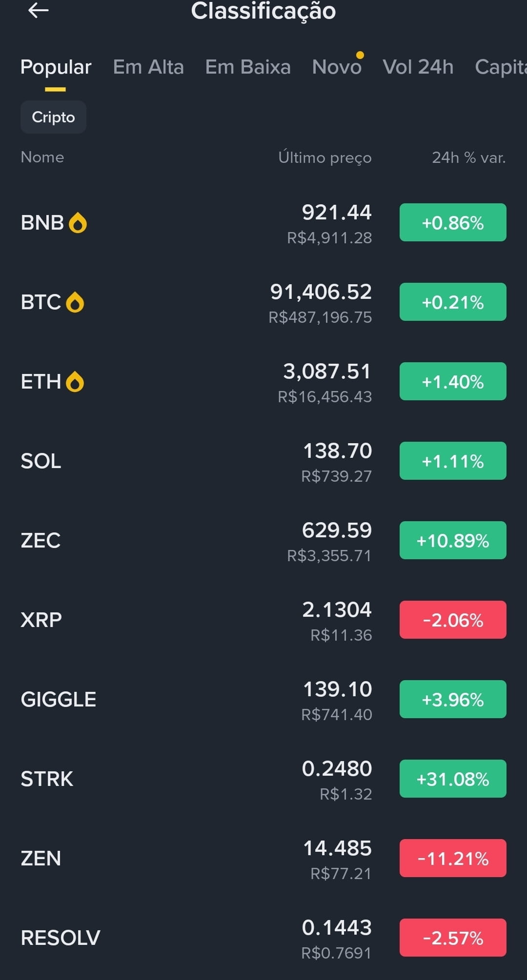Screen dimensions: 527x980
Task: Sort by Último preço column header
Action: (x=325, y=157)
